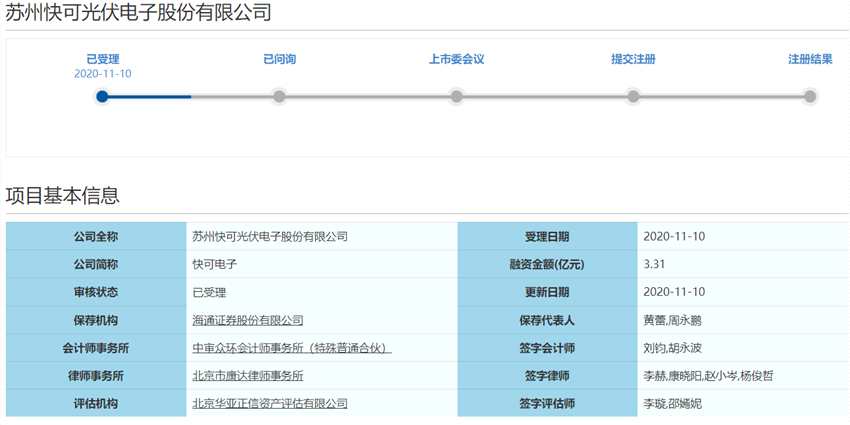Click the 项目基本信息 section heading

[x=62, y=196]
